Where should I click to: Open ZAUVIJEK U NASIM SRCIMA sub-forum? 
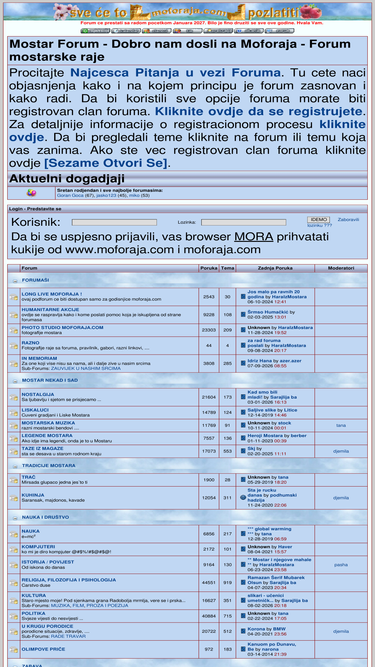85,368
